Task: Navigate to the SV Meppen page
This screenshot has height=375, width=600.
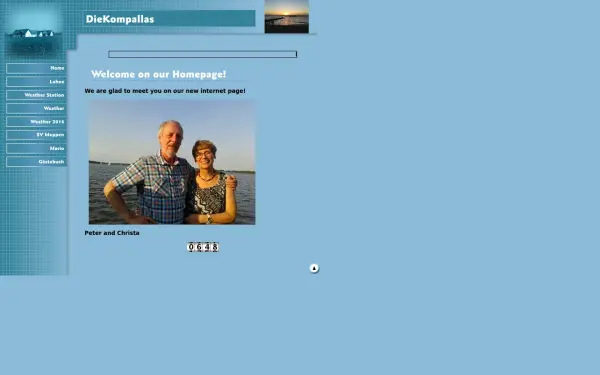Action: [36, 135]
